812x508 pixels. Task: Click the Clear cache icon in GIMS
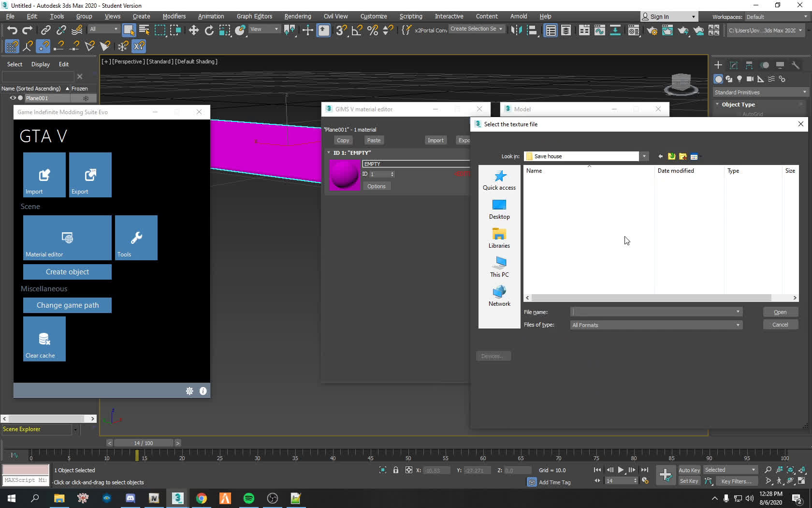[x=44, y=339]
